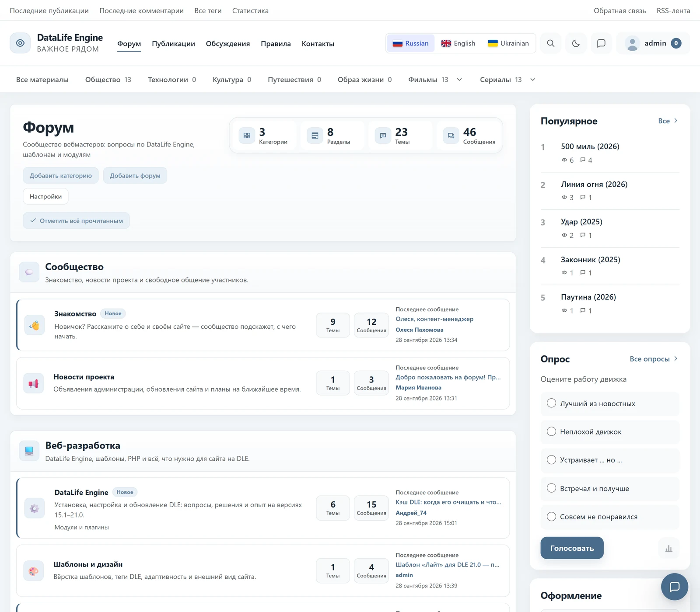The width and height of the screenshot is (700, 612).
Task: Click the Сообщения stats icon
Action: coord(451,136)
